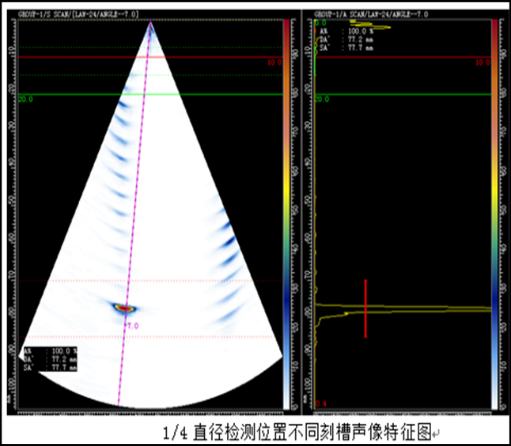Select the red vertical gate marker in A-scan

pyautogui.click(x=366, y=308)
